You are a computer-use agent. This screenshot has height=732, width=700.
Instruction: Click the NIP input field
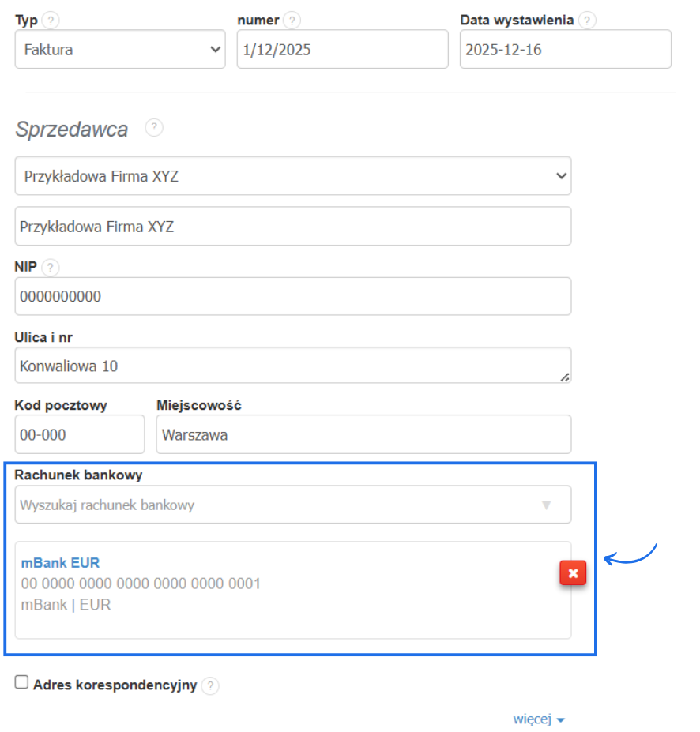click(x=293, y=296)
